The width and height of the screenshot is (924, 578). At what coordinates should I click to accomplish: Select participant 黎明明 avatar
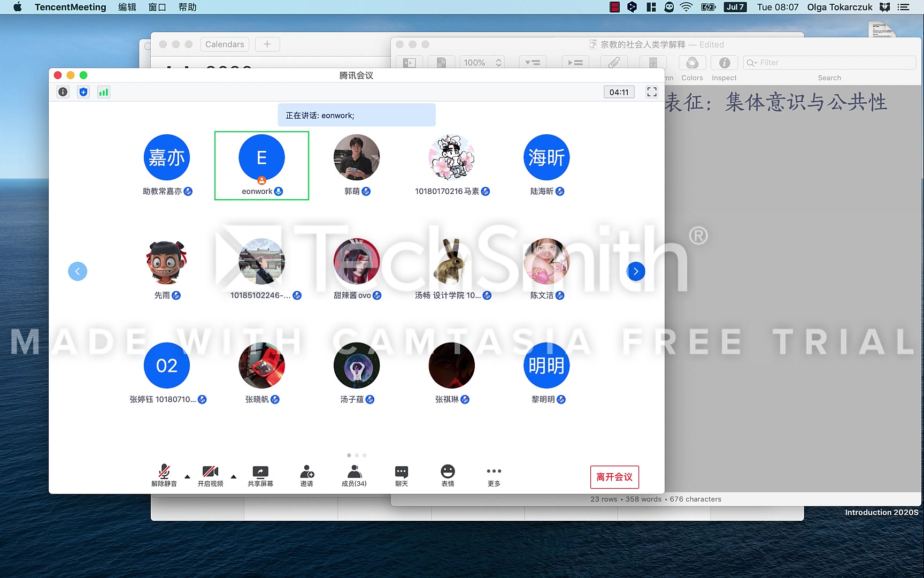click(546, 366)
